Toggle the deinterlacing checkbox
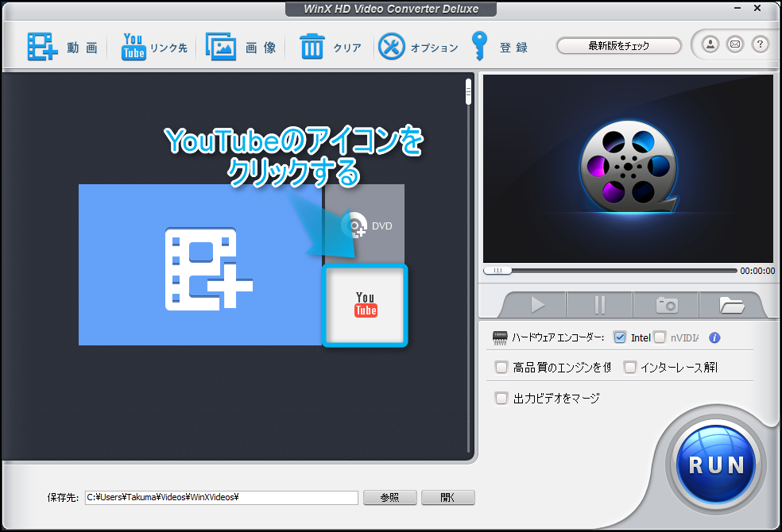The height and width of the screenshot is (532, 782). [x=630, y=368]
